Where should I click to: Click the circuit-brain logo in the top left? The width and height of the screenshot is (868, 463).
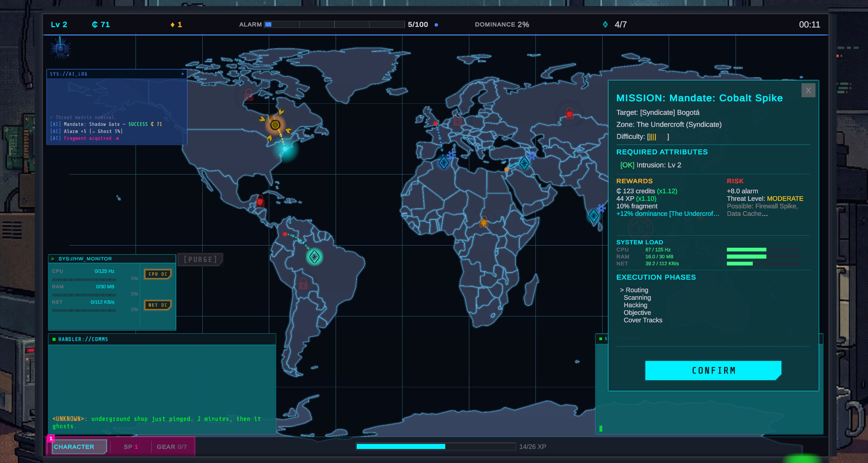[60, 48]
